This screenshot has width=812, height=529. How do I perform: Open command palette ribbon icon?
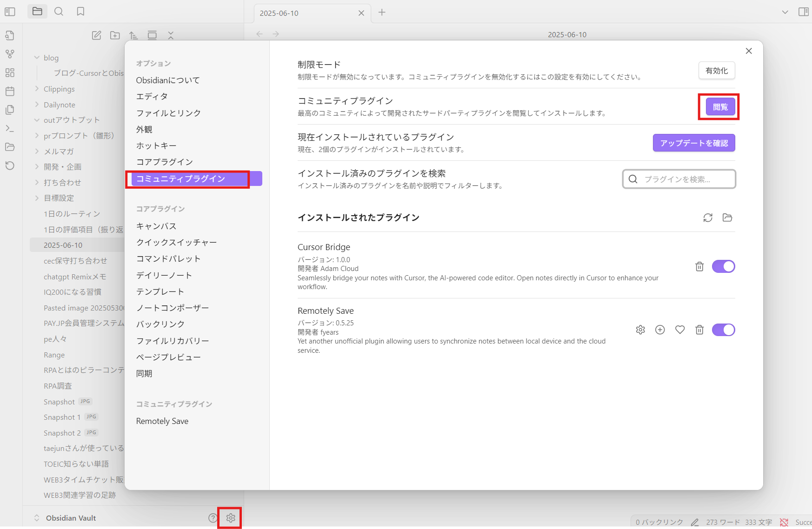click(x=10, y=128)
